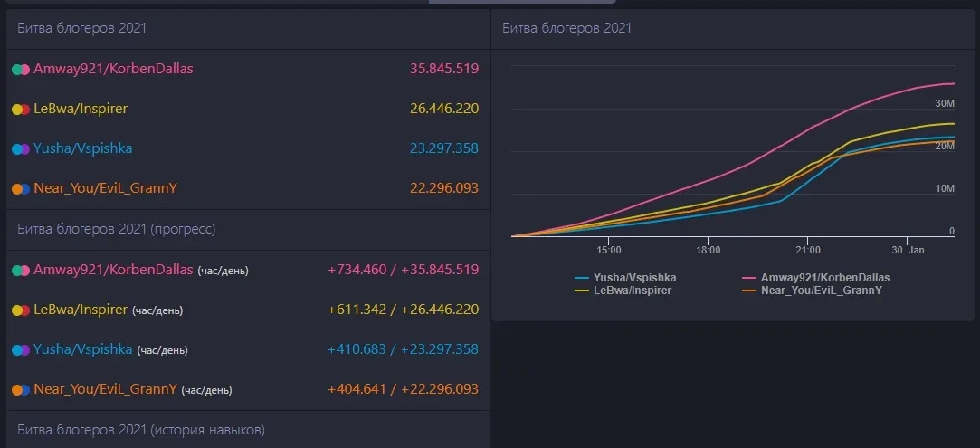980x448 pixels.
Task: Click the 35.845.519 score value in top list
Action: click(444, 69)
